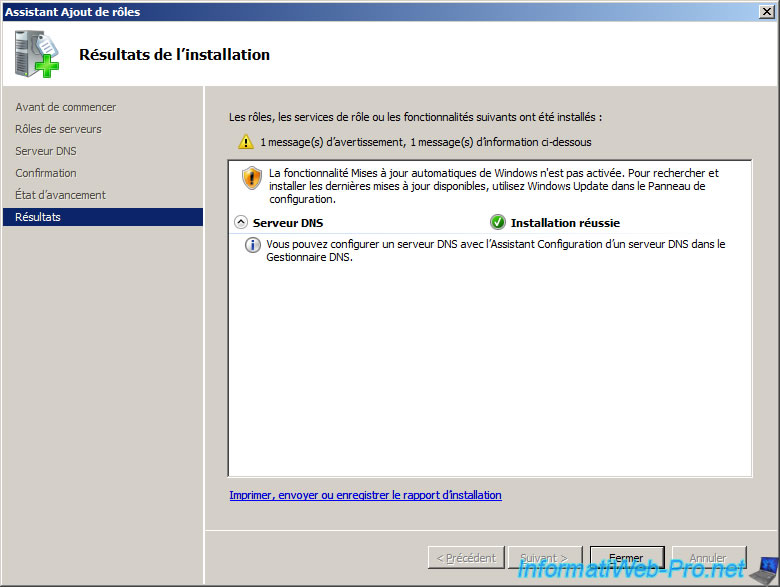Image resolution: width=780 pixels, height=587 pixels.
Task: Select the Confirmation step
Action: pyautogui.click(x=46, y=173)
